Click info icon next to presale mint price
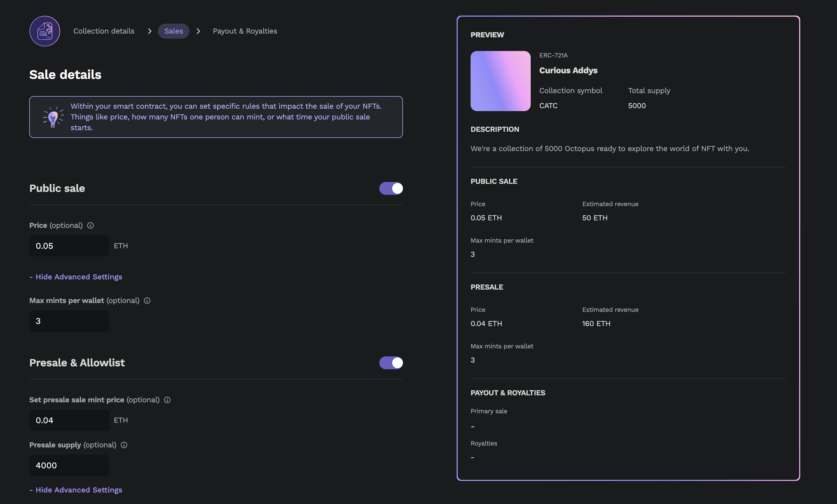 coord(167,400)
